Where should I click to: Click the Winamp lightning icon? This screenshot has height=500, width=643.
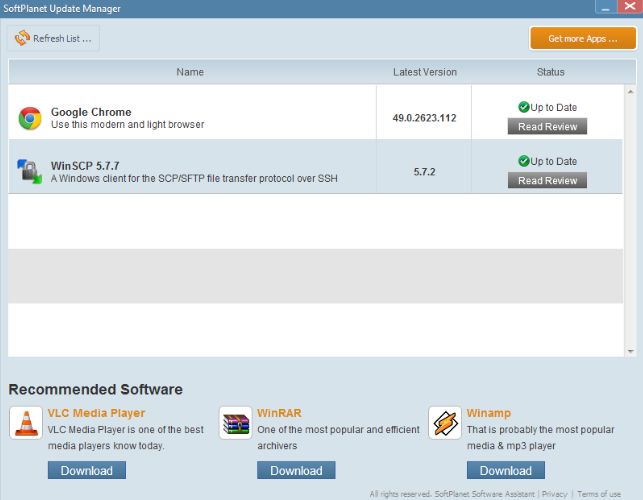point(445,423)
